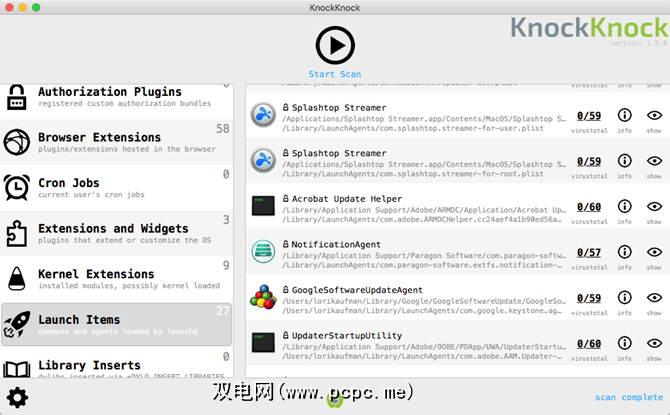Click the Start Scan label
This screenshot has width=670, height=415.
(x=335, y=74)
